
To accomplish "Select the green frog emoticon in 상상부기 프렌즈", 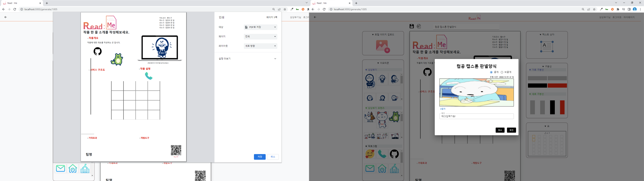I will coord(394,117).
